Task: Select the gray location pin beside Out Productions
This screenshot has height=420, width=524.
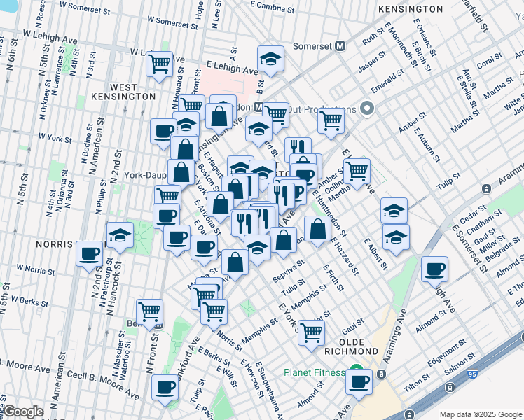Action: [367, 108]
